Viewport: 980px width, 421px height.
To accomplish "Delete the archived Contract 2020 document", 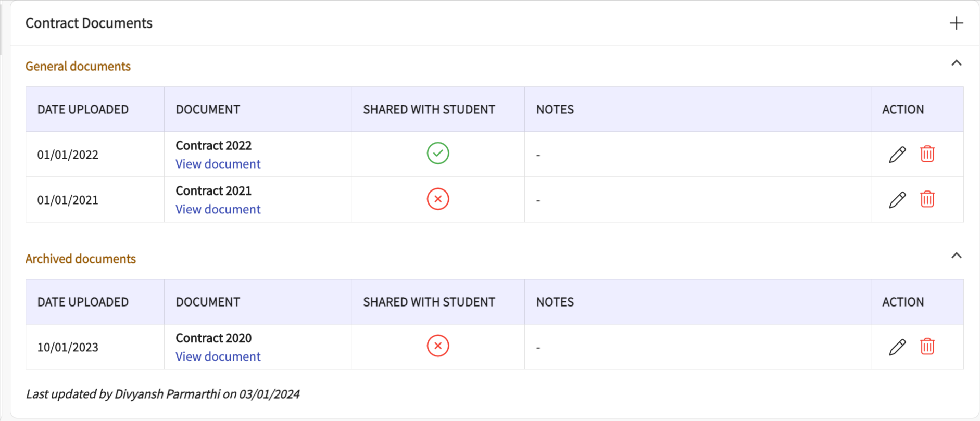I will pyautogui.click(x=927, y=347).
